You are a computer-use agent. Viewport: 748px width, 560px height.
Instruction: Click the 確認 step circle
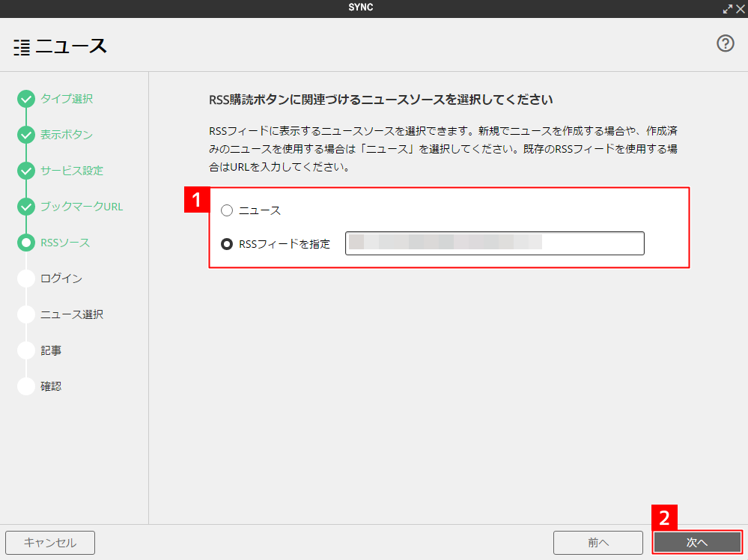click(26, 386)
